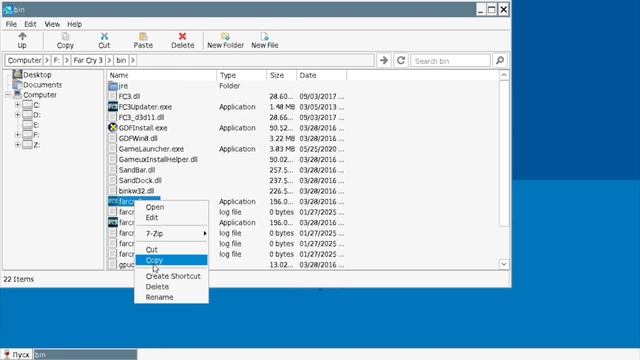The width and height of the screenshot is (640, 360).
Task: Open the 7-Zip submenu arrow
Action: coord(205,233)
